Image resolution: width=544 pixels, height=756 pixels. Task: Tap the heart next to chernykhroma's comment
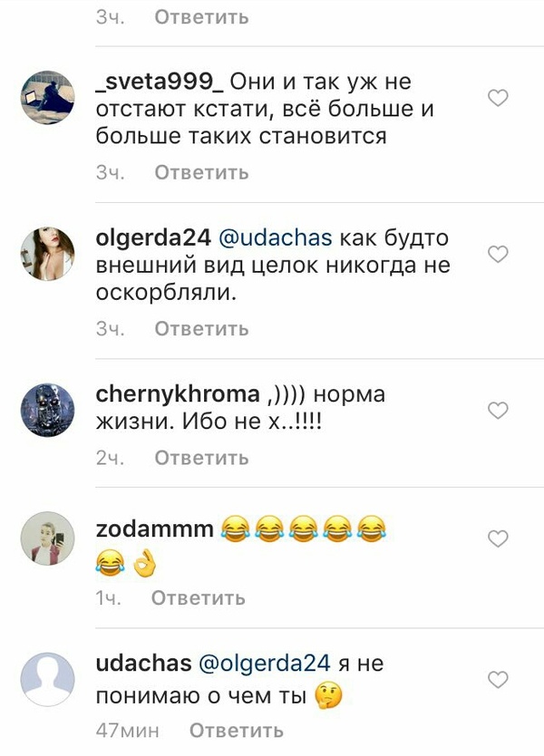498,411
